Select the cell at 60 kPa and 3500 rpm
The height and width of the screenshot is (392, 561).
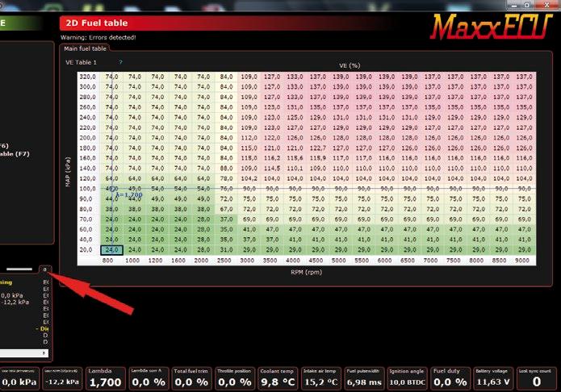coord(272,229)
